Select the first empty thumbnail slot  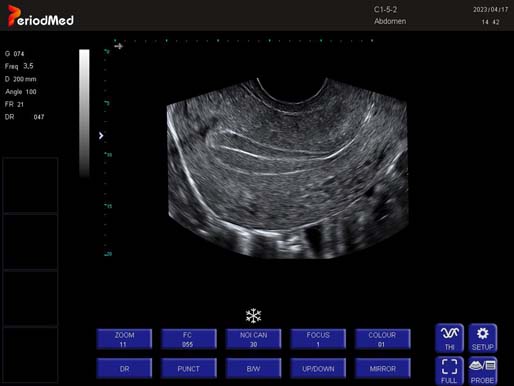(x=31, y=185)
